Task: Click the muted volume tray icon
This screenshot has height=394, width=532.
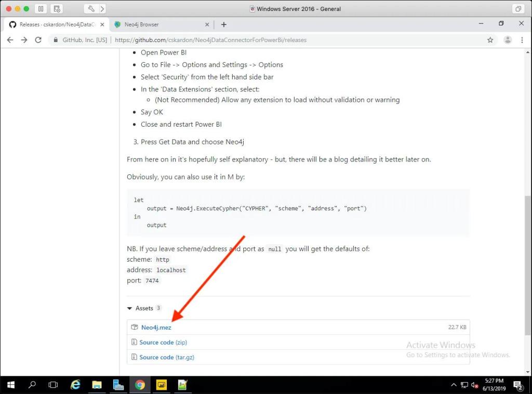Action: [x=475, y=385]
